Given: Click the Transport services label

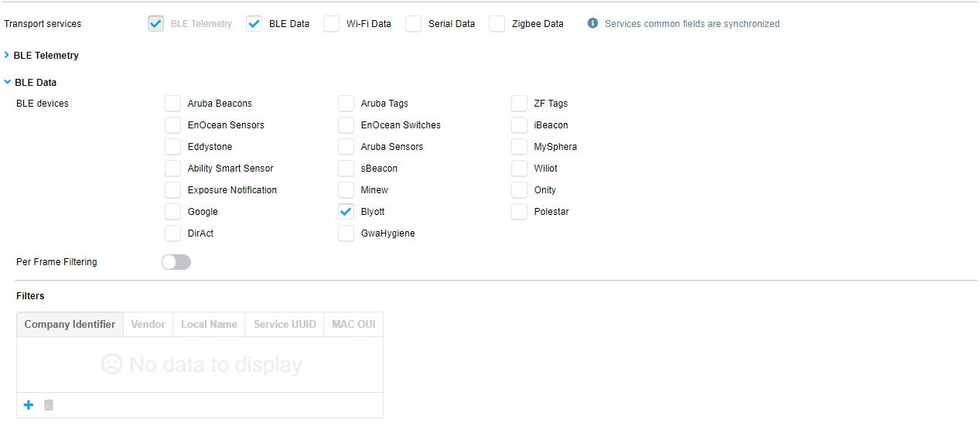Looking at the screenshot, I should (x=43, y=24).
